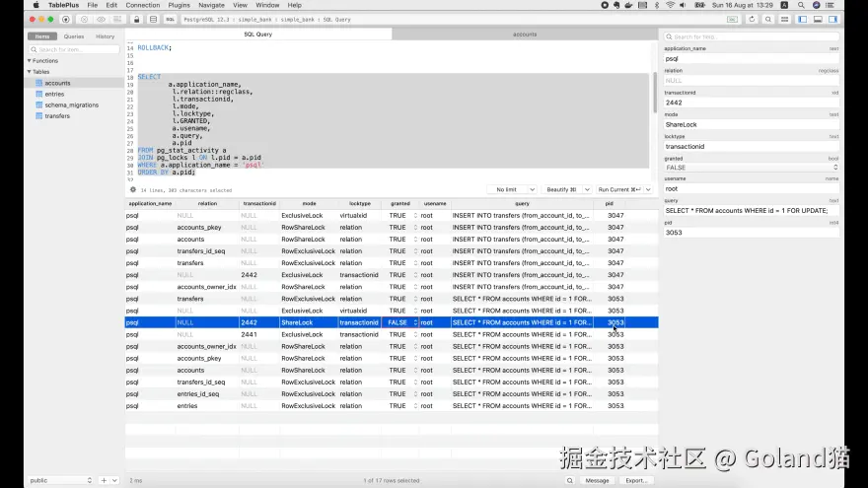Open the public schema selector
868x488 pixels.
pos(60,480)
